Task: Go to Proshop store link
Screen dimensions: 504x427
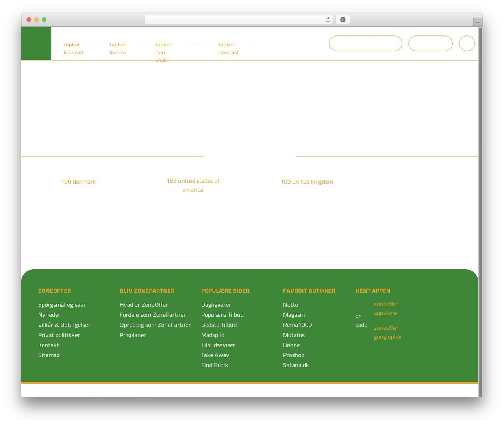Action: 294,355
